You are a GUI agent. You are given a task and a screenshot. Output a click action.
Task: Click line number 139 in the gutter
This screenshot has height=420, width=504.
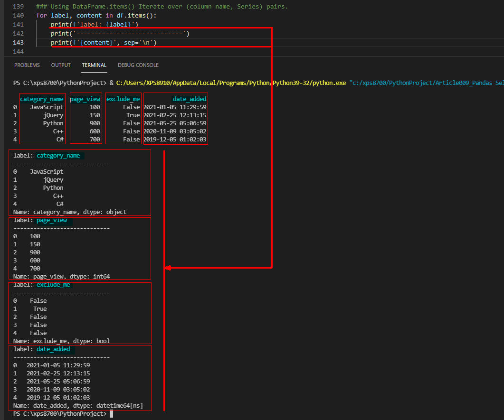tap(19, 7)
